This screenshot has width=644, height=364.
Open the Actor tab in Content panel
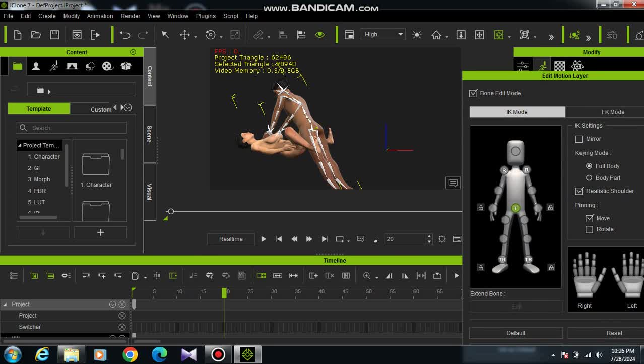[x=36, y=66]
